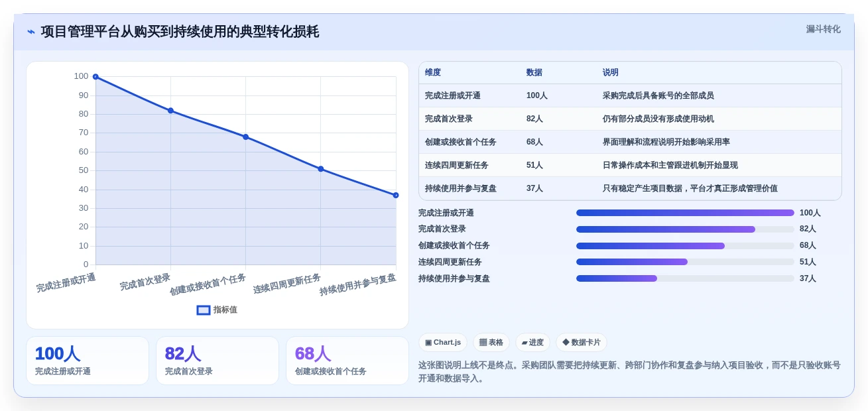868x411 pixels.
Task: Select the chart point for 创建或接收首个任务
Action: click(245, 137)
